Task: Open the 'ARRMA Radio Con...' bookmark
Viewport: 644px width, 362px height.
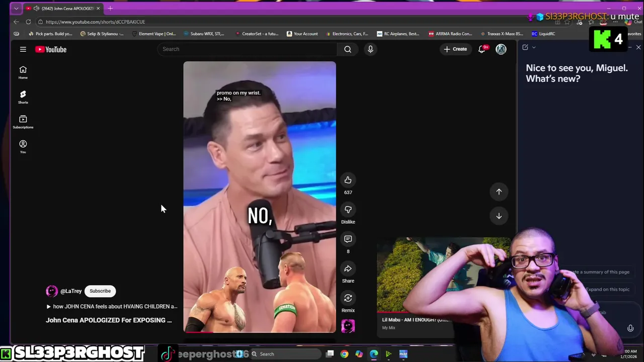Action: (x=450, y=34)
